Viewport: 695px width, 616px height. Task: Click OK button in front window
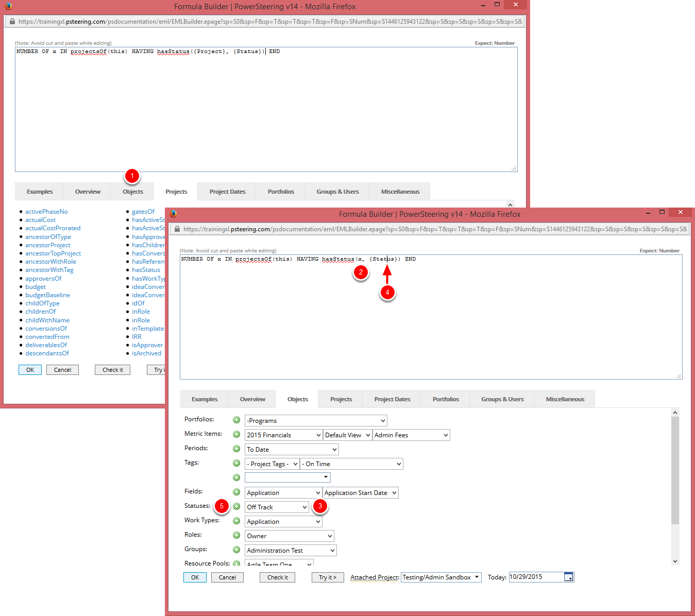(x=195, y=577)
